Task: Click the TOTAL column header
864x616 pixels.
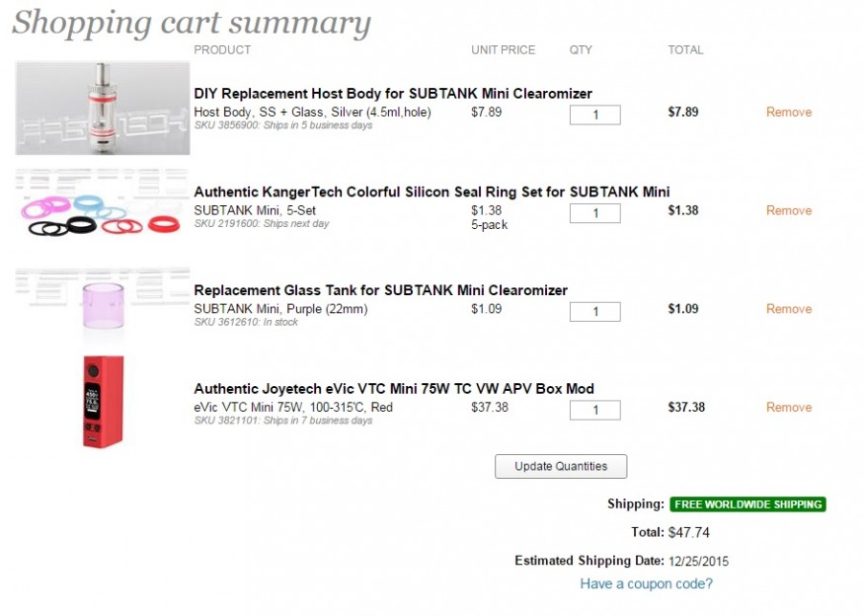Action: (685, 50)
